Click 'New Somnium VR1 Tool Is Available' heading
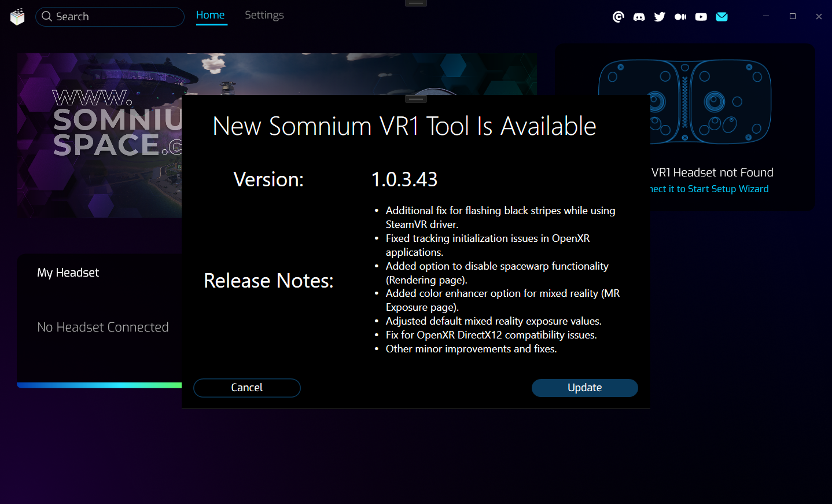This screenshot has height=504, width=832. [x=404, y=126]
